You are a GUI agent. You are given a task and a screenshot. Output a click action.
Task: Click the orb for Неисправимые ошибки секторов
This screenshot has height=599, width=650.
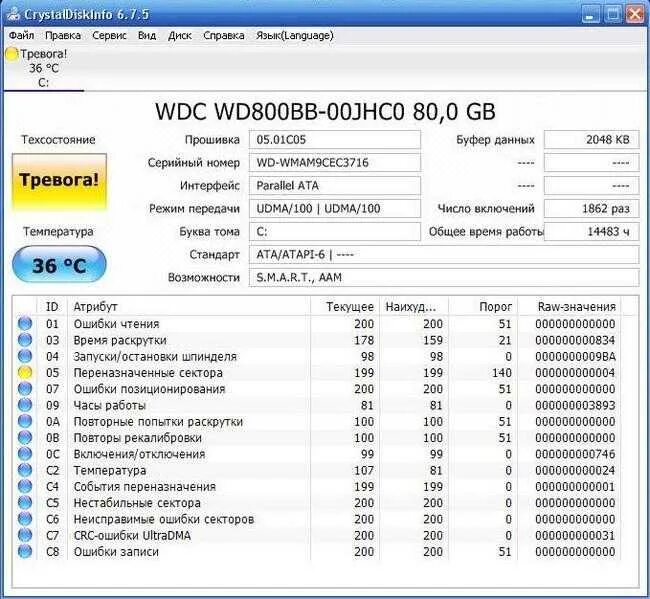pyautogui.click(x=25, y=519)
